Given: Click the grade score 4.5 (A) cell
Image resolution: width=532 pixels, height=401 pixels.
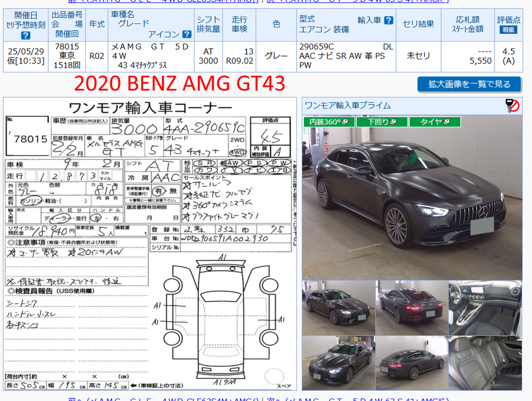Looking at the screenshot, I should [x=509, y=56].
